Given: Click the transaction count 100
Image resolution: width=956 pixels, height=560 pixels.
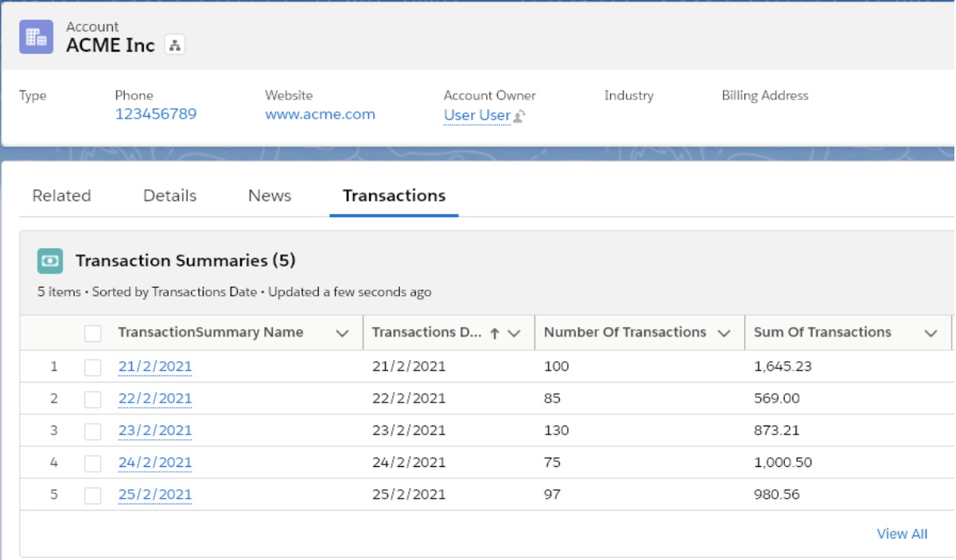Looking at the screenshot, I should [557, 367].
